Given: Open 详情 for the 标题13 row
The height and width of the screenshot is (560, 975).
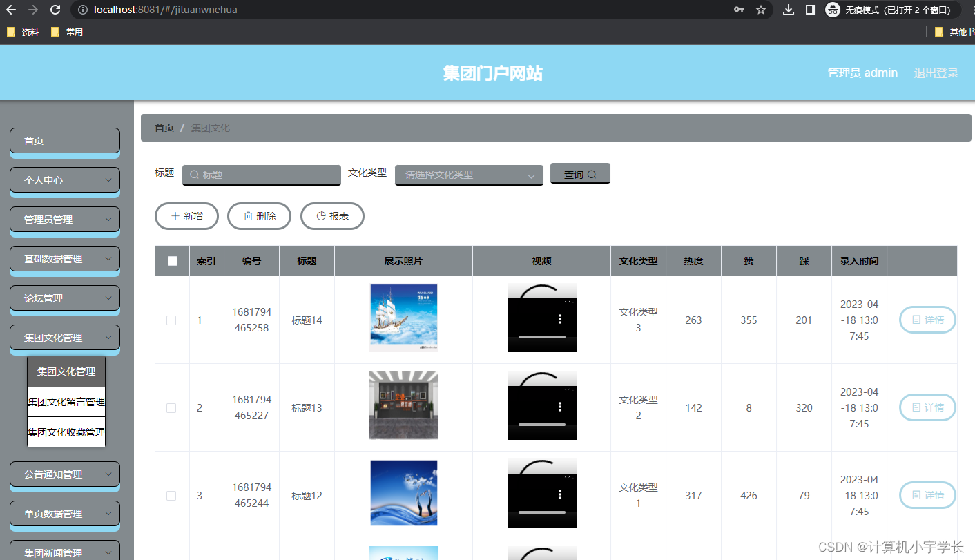Looking at the screenshot, I should (x=927, y=408).
